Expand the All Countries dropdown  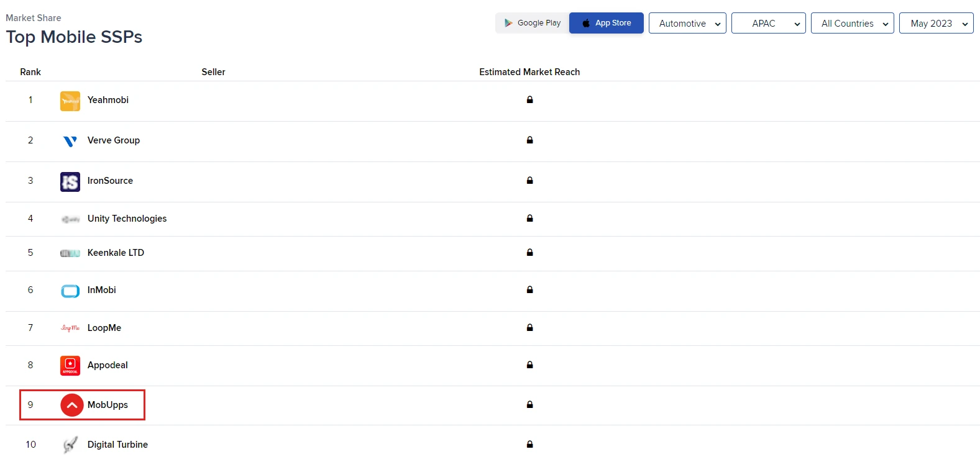pyautogui.click(x=853, y=23)
